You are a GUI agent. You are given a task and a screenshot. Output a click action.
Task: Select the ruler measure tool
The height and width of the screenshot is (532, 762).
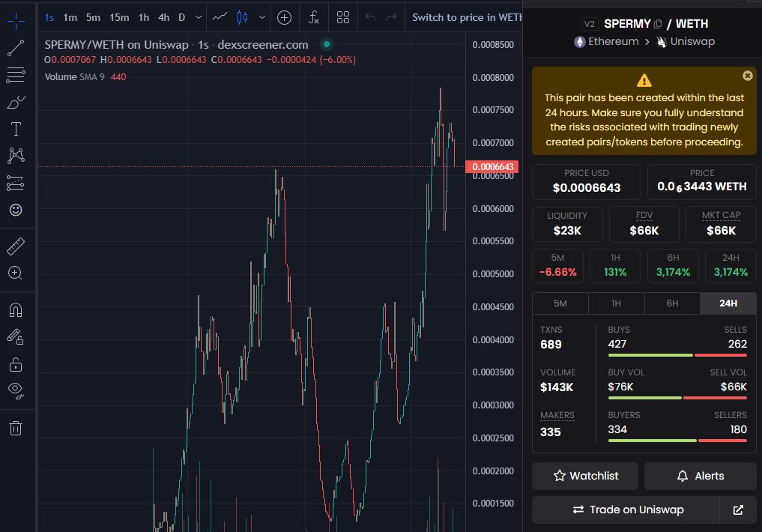16,247
